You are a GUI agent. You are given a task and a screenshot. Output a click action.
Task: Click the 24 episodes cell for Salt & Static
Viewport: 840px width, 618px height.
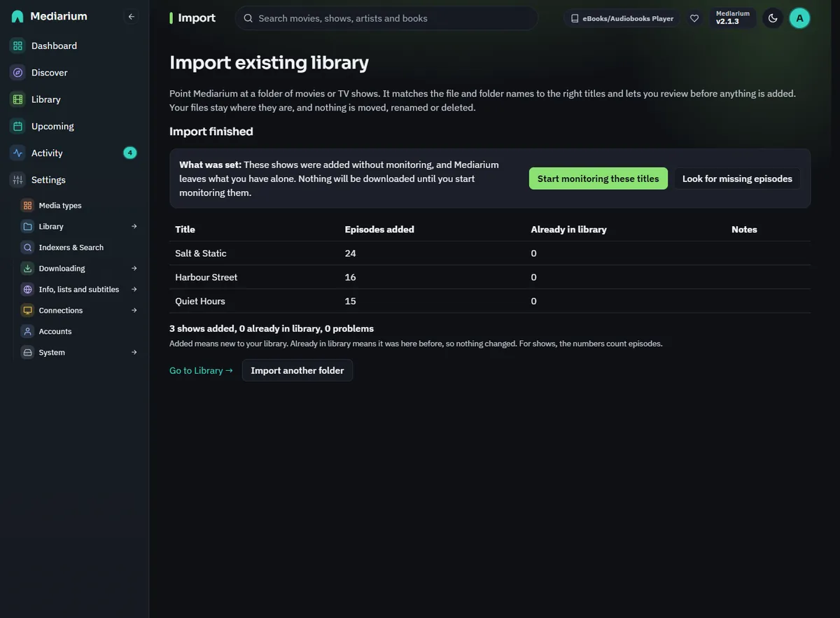pos(351,253)
